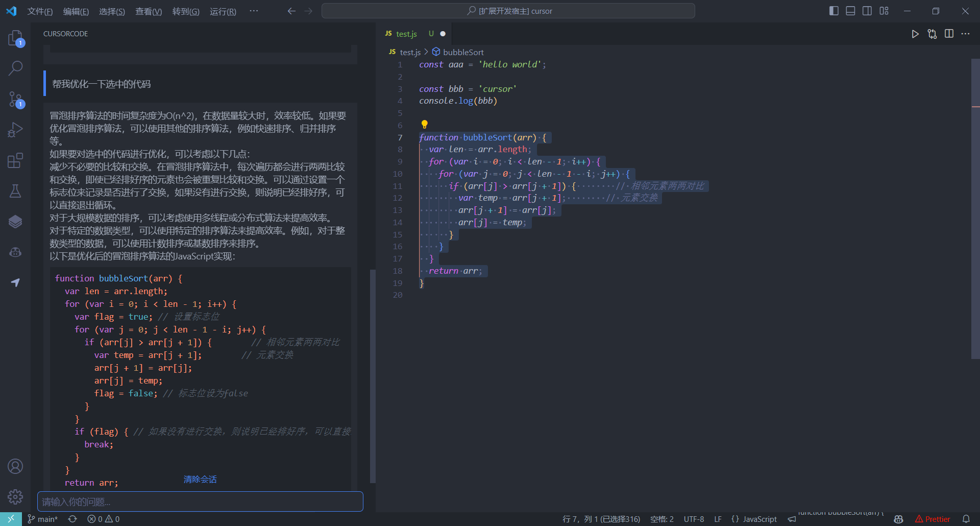Open Run and Debug view
The width and height of the screenshot is (980, 526).
(x=15, y=129)
